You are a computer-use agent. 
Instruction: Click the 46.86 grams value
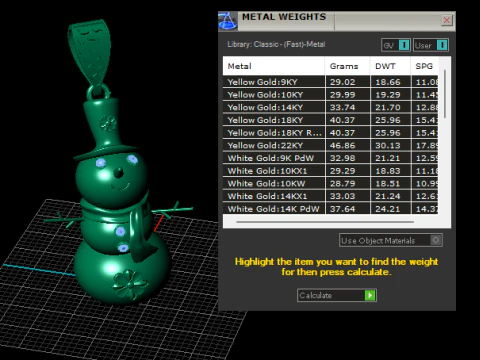(x=342, y=145)
